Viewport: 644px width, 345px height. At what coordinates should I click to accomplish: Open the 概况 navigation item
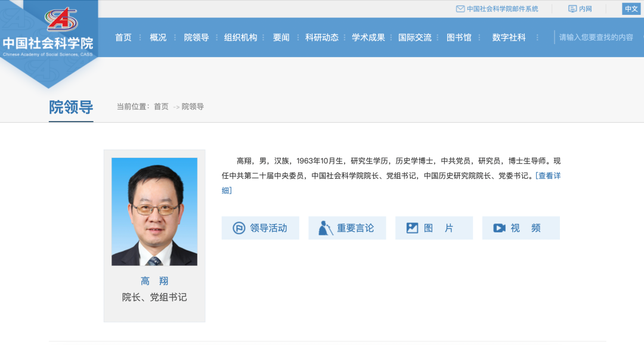pos(158,38)
